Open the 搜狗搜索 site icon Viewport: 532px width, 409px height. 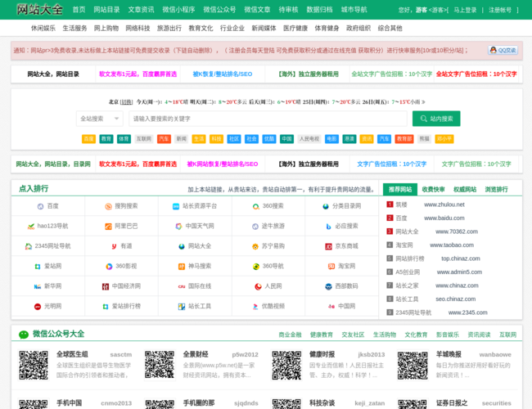coord(108,206)
